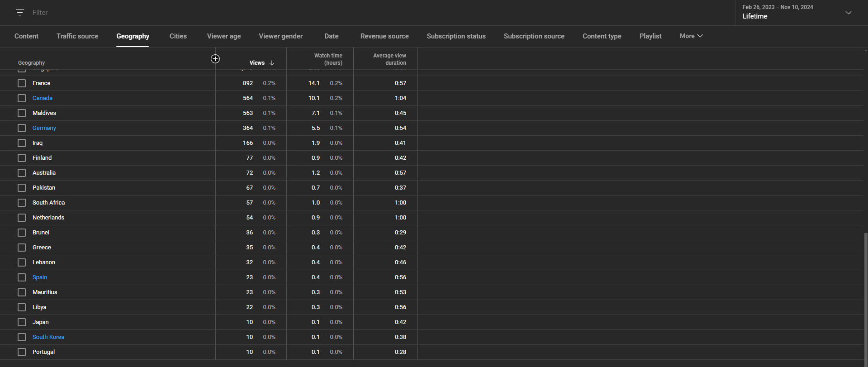Click the filter lines icon
The height and width of the screenshot is (367, 868).
pos(20,13)
